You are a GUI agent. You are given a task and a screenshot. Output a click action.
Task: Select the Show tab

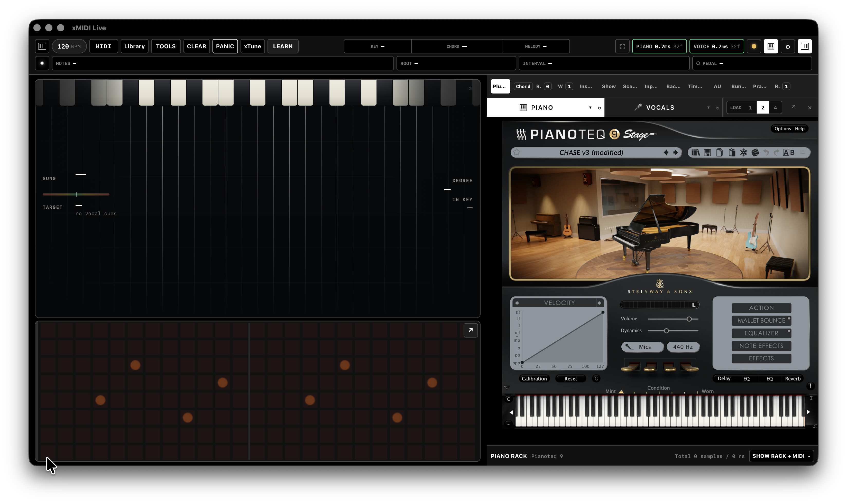(x=609, y=86)
